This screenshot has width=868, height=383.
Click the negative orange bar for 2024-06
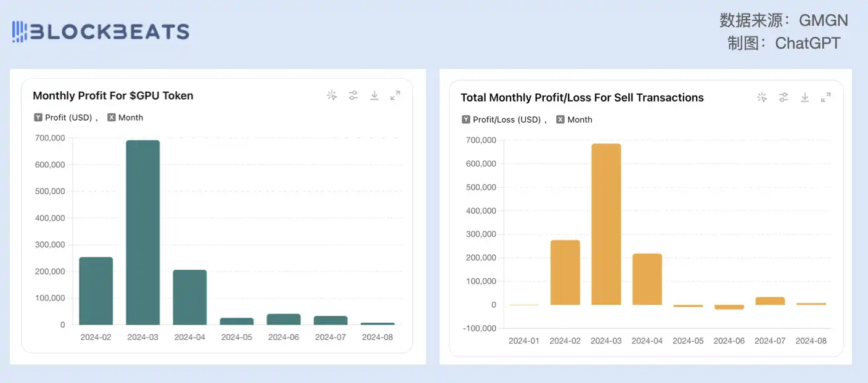coord(729,307)
